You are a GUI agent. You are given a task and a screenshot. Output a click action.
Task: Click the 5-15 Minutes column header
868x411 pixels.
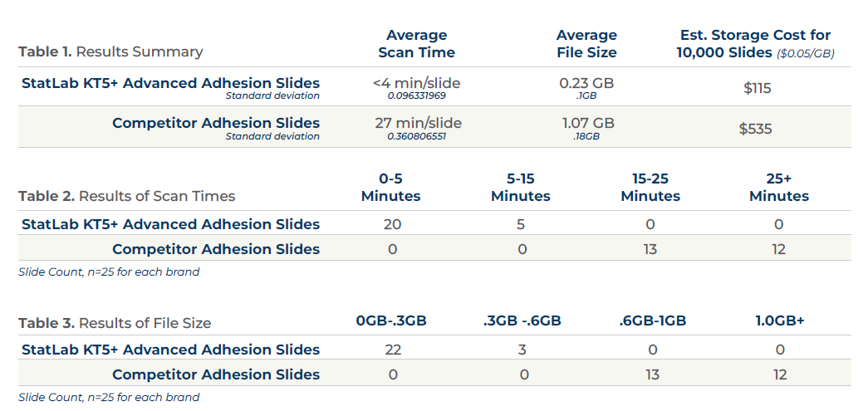click(521, 188)
